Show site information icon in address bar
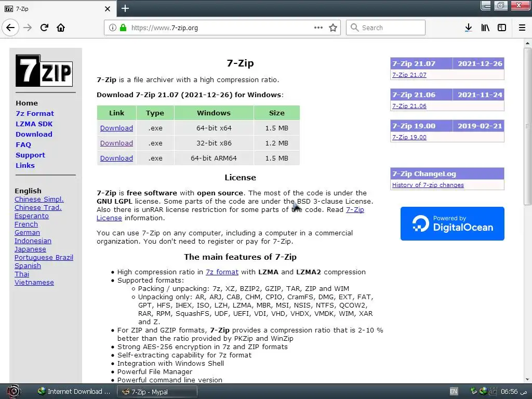This screenshot has height=399, width=532. tap(112, 28)
